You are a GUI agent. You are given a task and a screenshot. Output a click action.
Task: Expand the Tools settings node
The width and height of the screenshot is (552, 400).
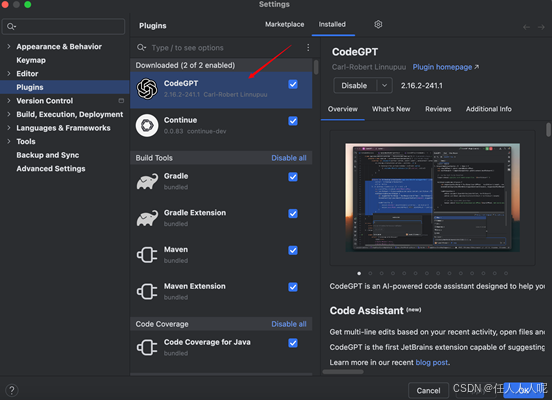[9, 141]
